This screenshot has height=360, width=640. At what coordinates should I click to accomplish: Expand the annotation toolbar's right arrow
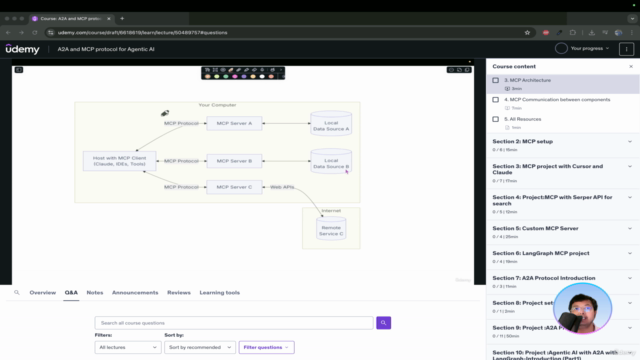coord(281,70)
